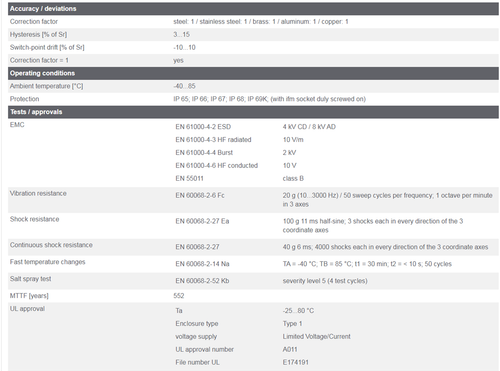Viewport: 500px width, 371px height.
Task: Select the first Correction factor label
Action: (x=34, y=22)
